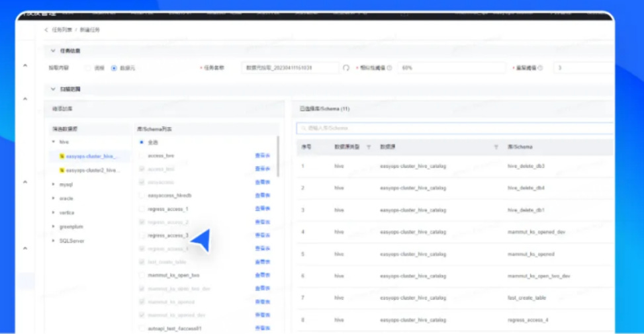
Task: Click the autoapi_test schema name at list bottom
Action: pyautogui.click(x=175, y=329)
